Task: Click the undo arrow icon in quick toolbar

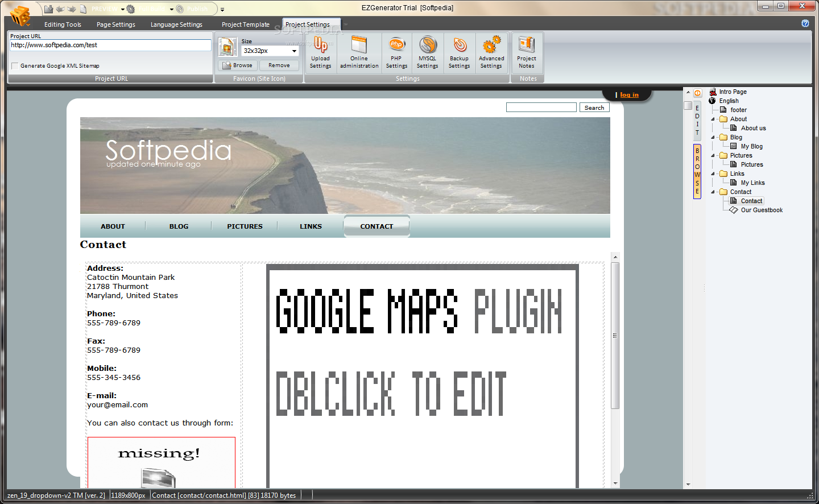Action: (x=60, y=9)
